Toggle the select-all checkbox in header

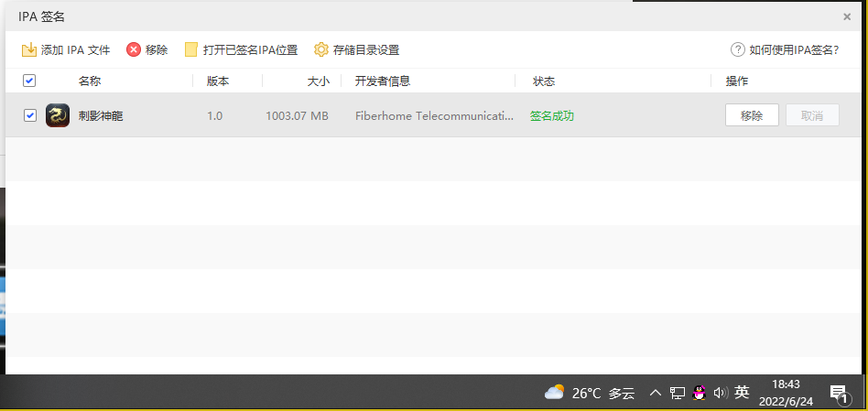(x=29, y=81)
